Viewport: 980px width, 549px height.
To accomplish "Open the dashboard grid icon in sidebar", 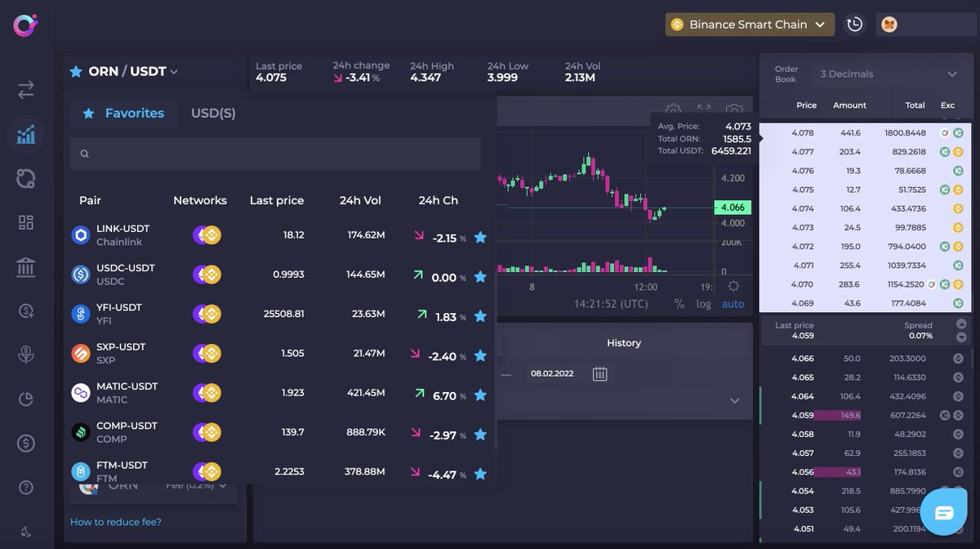I will [26, 222].
